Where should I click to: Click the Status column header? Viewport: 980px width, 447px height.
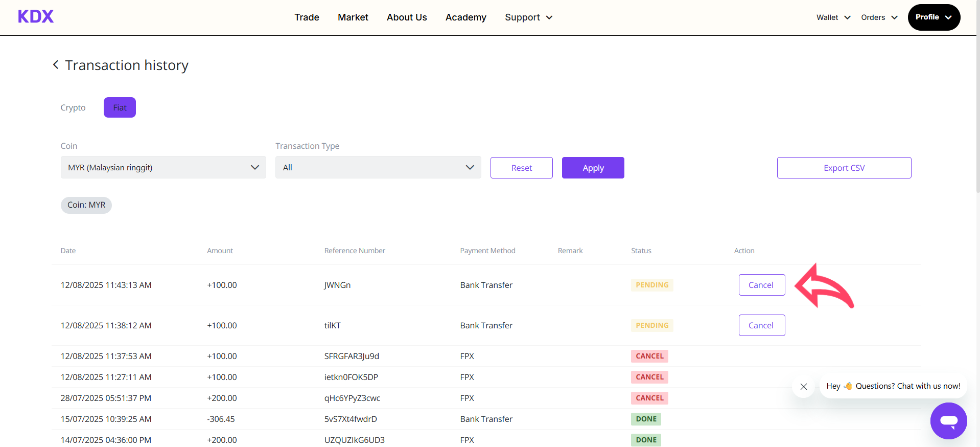641,251
